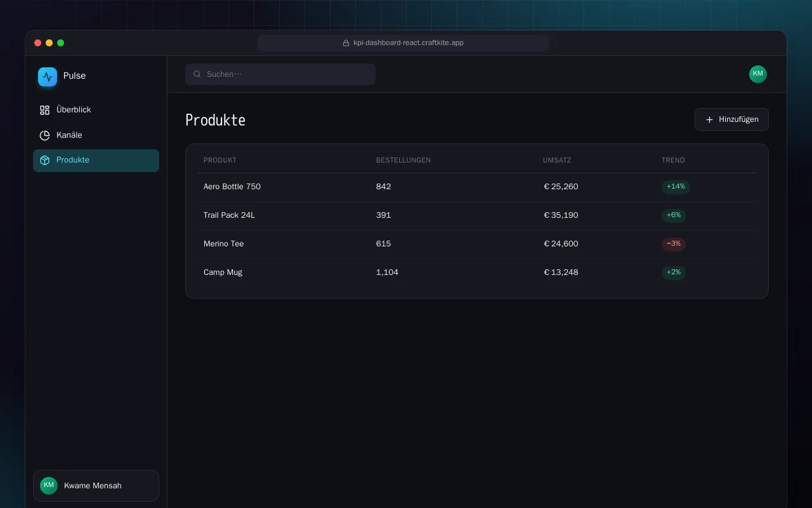The image size is (812, 508).
Task: Click the Pulse logo icon
Action: click(48, 77)
